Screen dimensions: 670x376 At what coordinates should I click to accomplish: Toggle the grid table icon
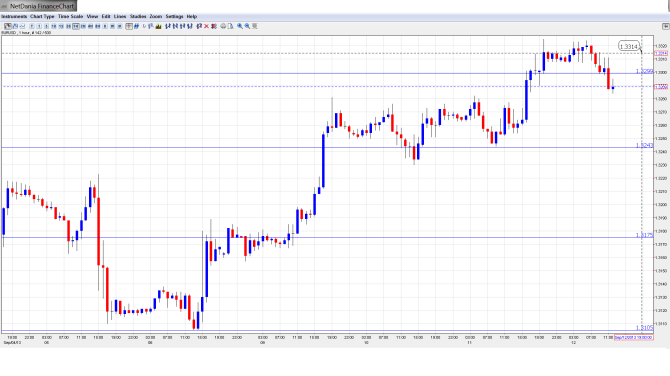click(x=129, y=26)
